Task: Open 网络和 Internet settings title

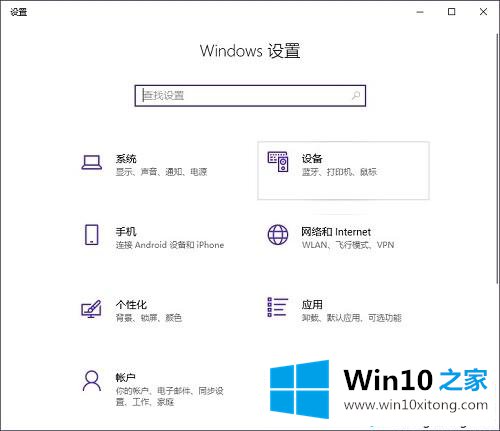Action: (x=336, y=232)
